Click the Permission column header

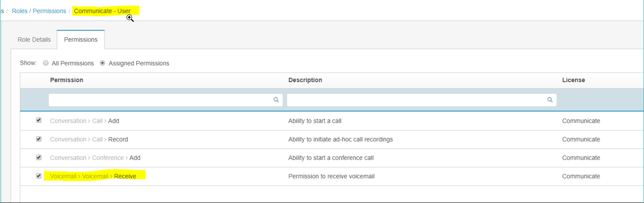(67, 80)
